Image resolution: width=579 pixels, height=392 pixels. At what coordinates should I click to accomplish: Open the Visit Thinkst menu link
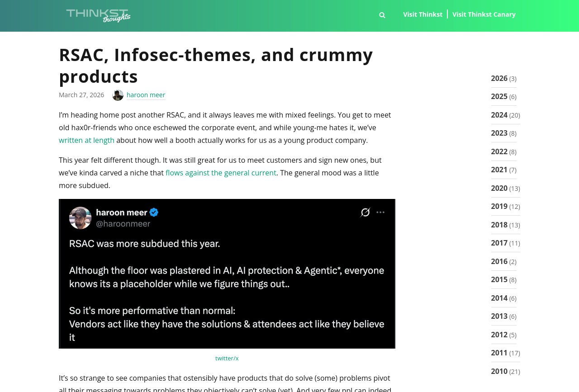(x=422, y=14)
